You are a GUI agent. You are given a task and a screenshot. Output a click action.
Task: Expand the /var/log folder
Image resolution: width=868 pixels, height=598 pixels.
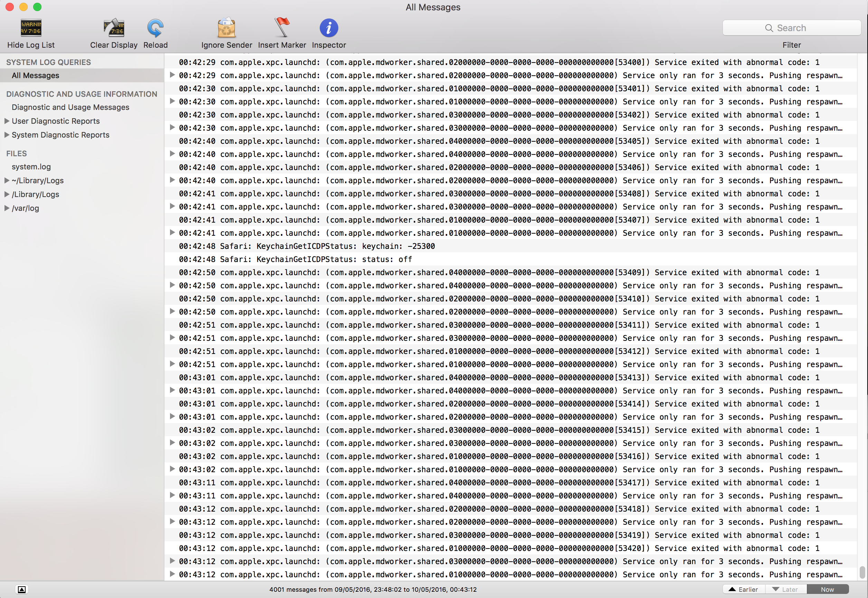point(7,208)
